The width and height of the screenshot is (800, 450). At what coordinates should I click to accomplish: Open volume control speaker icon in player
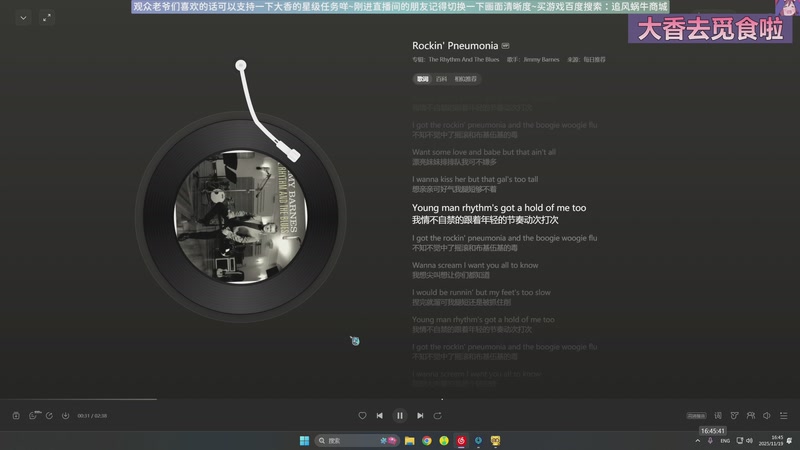point(767,416)
